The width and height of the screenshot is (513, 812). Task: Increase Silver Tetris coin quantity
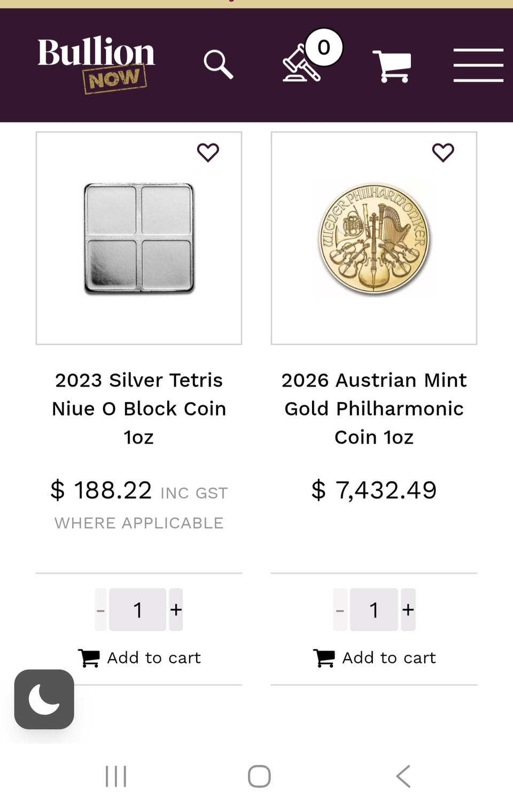point(176,610)
